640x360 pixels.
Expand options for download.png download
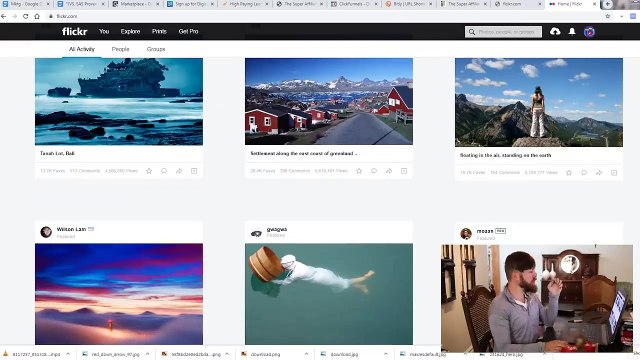[x=306, y=354]
